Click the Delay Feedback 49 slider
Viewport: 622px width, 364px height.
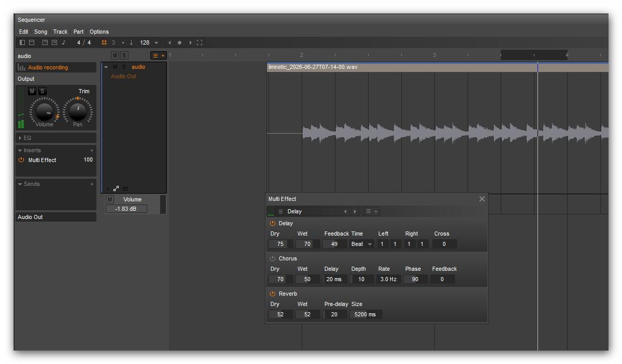[x=335, y=244]
